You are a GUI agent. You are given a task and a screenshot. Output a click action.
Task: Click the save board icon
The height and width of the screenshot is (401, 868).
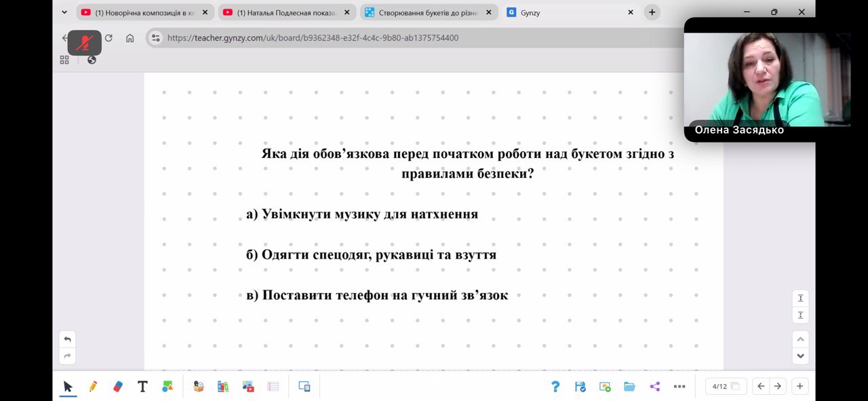(580, 386)
